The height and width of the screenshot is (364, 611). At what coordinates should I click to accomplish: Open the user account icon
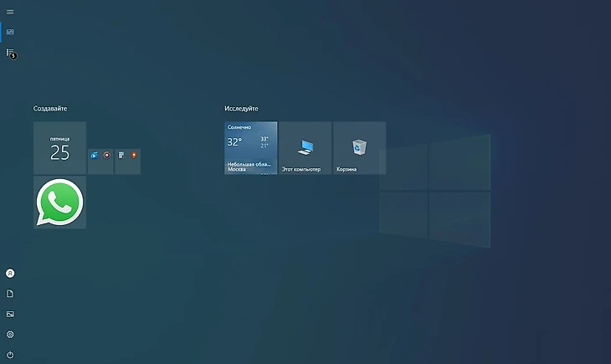point(10,274)
